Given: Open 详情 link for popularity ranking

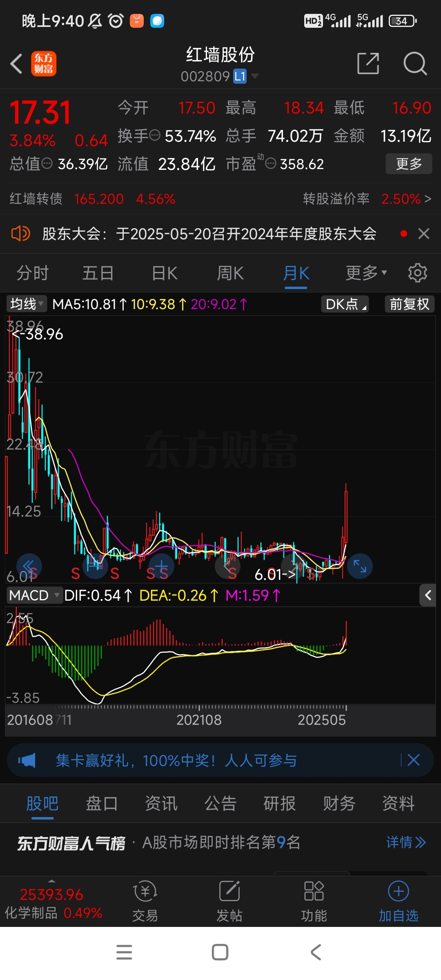Looking at the screenshot, I should click(x=406, y=842).
